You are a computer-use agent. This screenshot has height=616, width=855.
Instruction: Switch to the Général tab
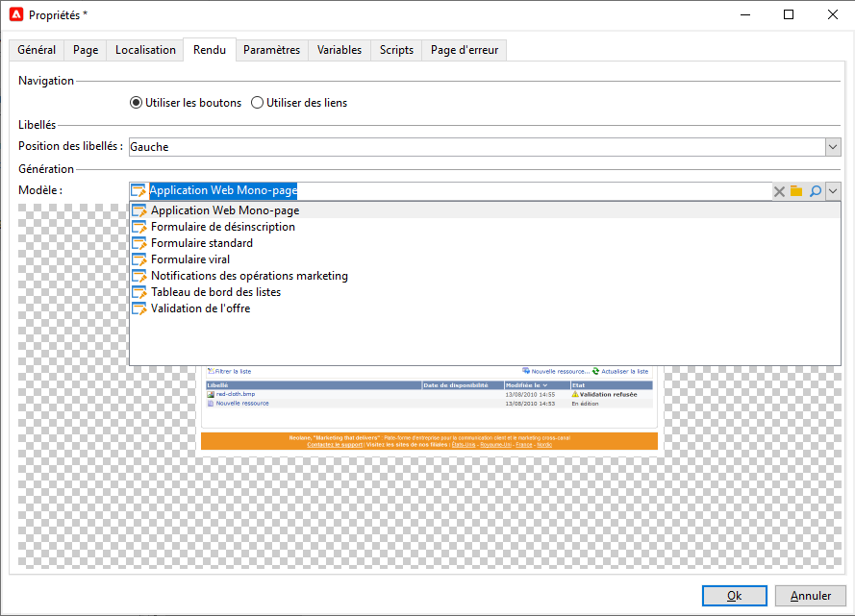[37, 50]
